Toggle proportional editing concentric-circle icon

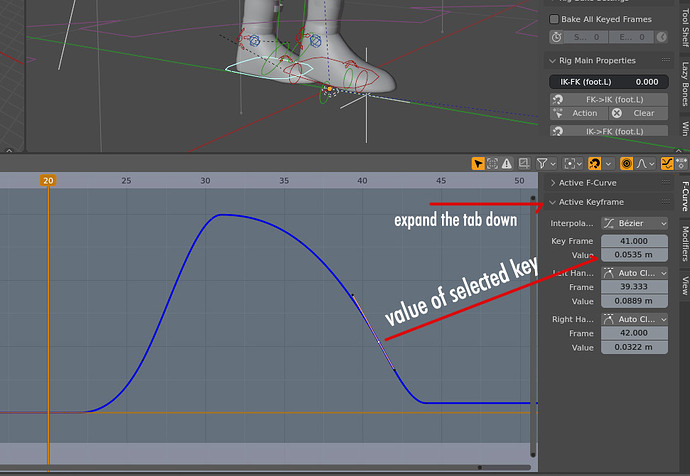point(626,164)
